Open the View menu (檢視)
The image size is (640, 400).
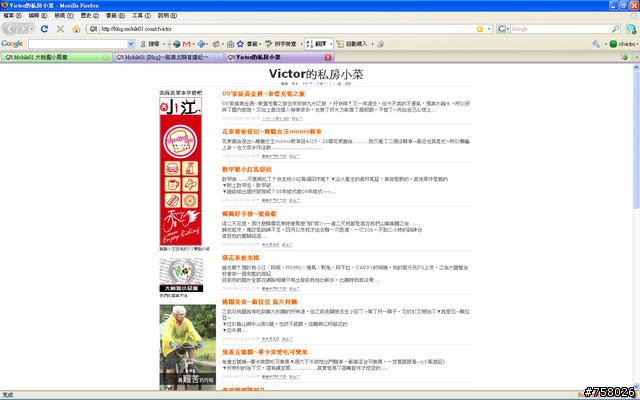64,16
